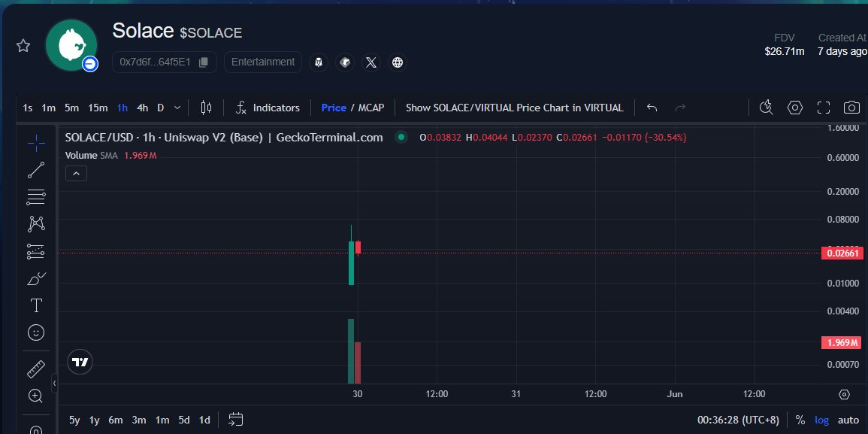Open the price scale settings gear
This screenshot has height=434, width=868.
844,395
